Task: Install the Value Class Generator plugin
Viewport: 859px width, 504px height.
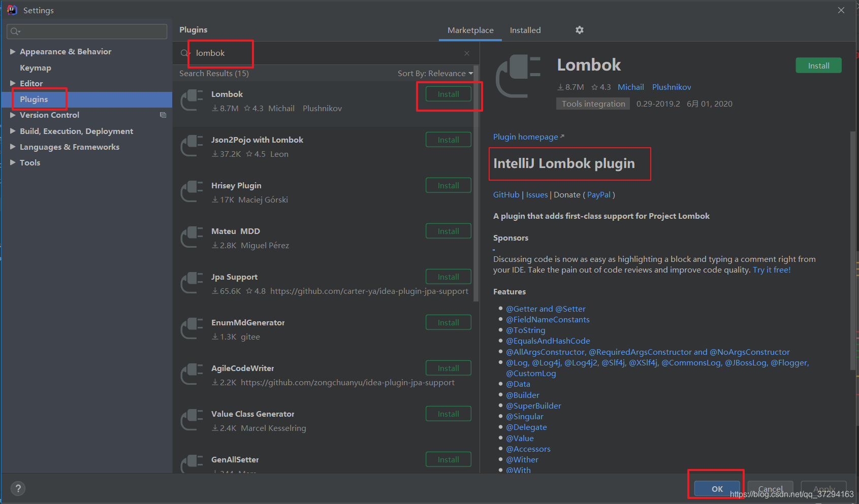Action: pos(449,414)
